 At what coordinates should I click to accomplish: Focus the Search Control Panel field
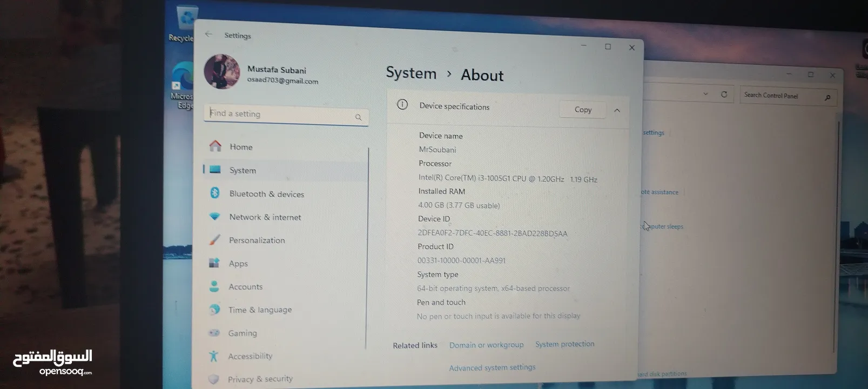click(788, 96)
